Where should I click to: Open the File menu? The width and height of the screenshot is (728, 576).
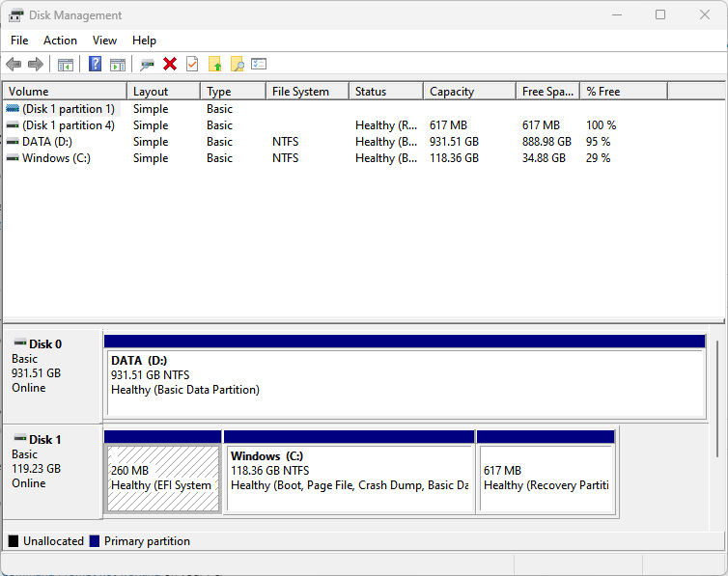pyautogui.click(x=19, y=41)
